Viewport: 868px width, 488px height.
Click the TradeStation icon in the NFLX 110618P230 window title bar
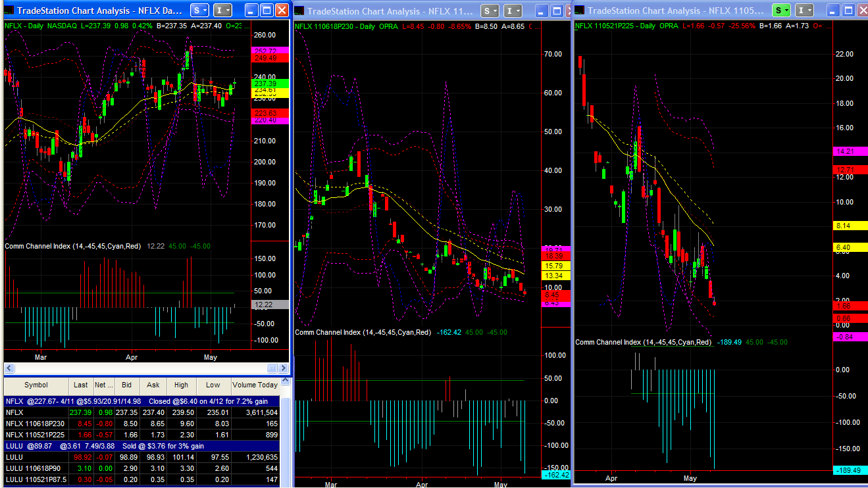[299, 11]
